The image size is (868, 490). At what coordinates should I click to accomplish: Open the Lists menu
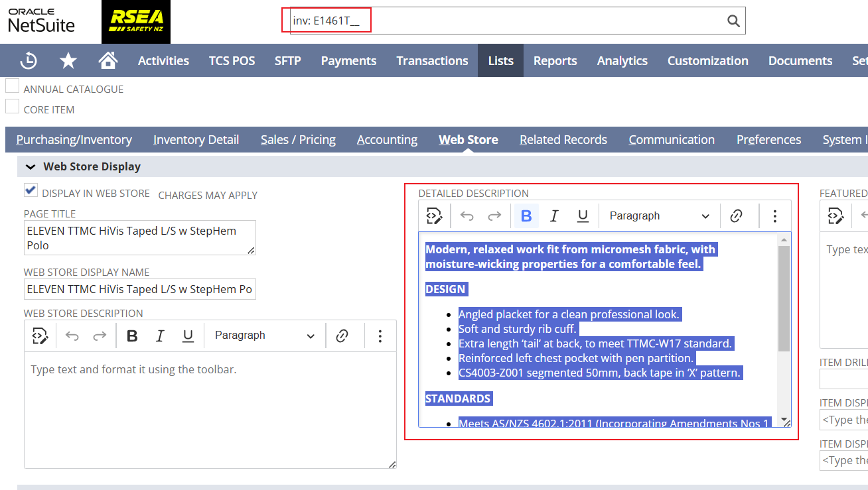[x=500, y=60]
